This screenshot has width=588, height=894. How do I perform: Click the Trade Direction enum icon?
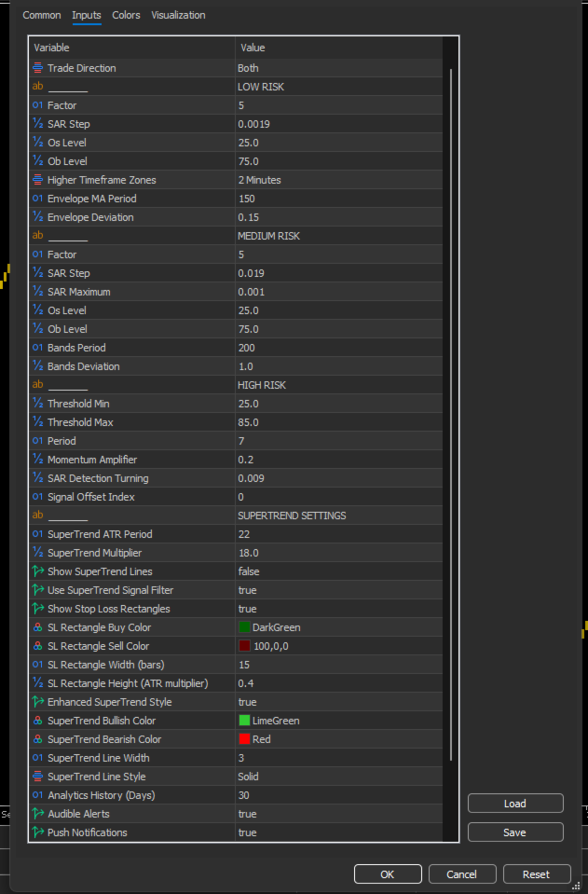37,68
